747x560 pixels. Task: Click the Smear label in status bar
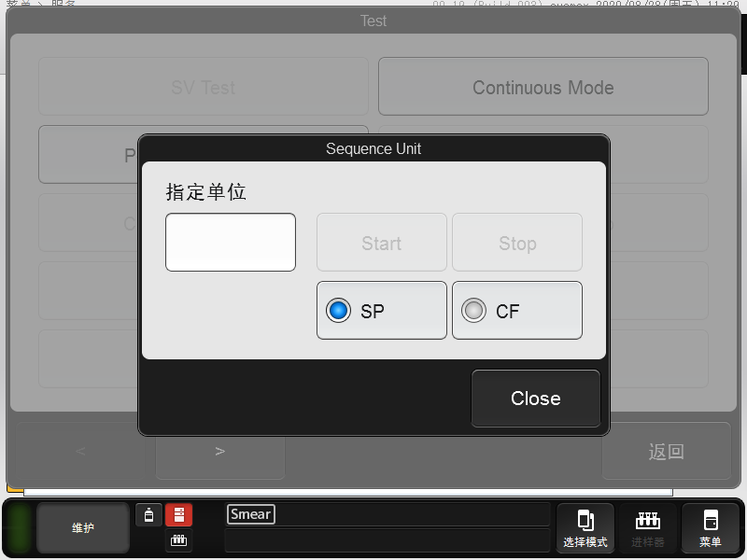point(251,514)
